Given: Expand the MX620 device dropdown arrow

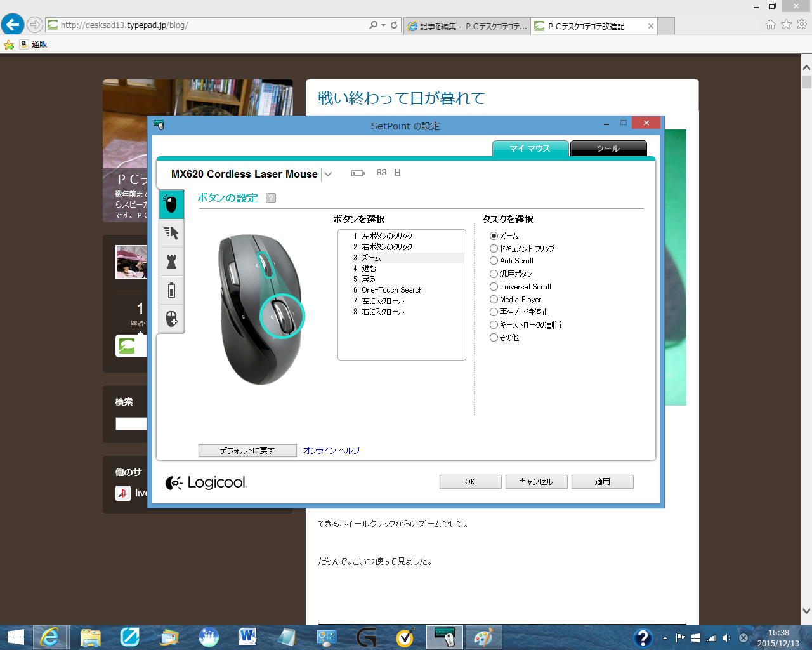Looking at the screenshot, I should 328,175.
